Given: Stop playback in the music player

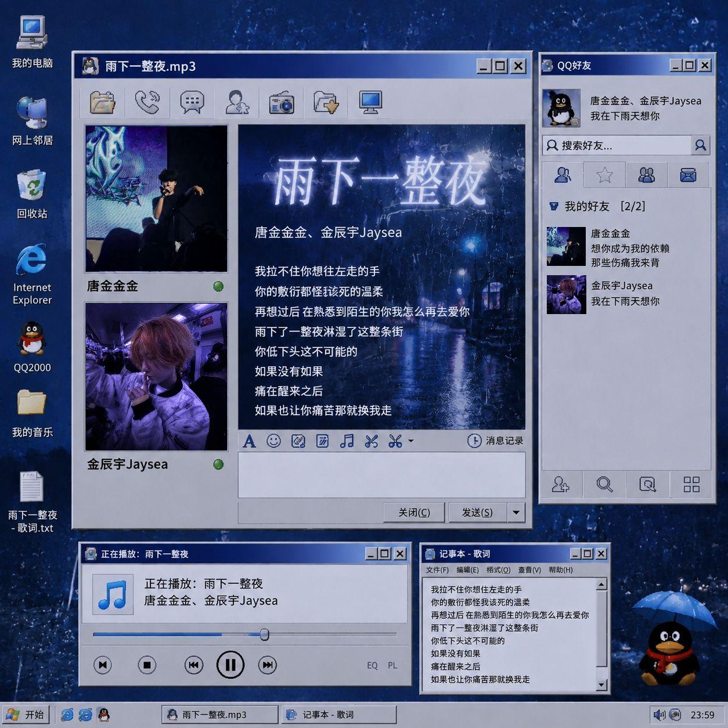Looking at the screenshot, I should point(147,665).
